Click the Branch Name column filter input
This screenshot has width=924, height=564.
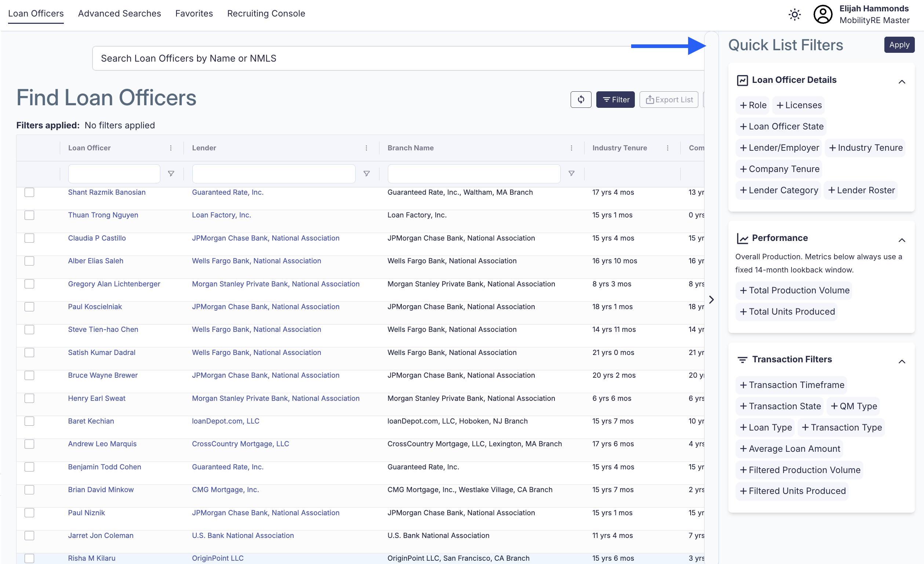(x=474, y=173)
